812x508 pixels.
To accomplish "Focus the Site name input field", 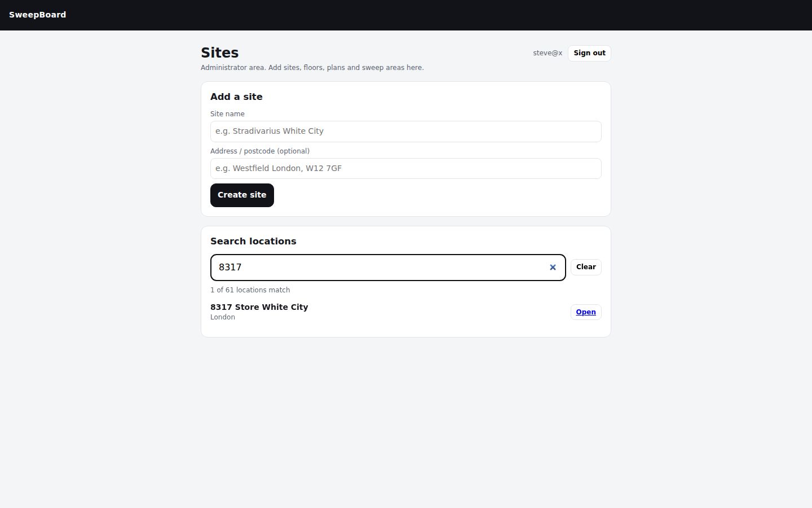I will click(406, 132).
